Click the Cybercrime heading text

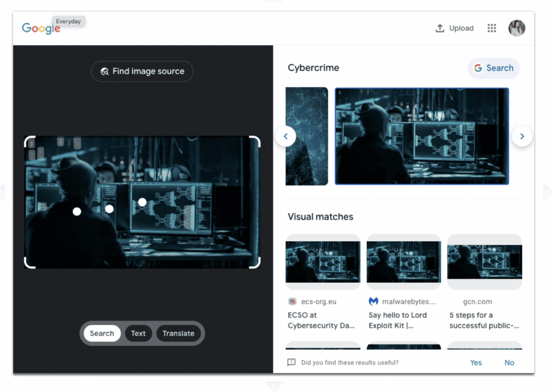[x=313, y=68]
